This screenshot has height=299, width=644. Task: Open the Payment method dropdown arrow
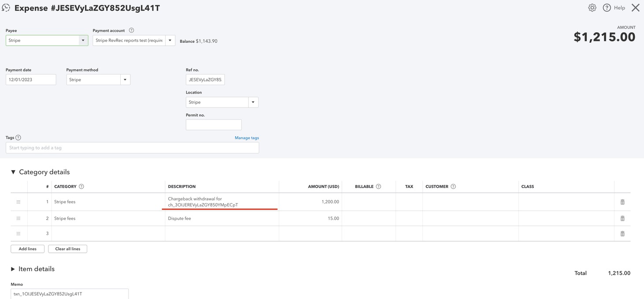(125, 80)
